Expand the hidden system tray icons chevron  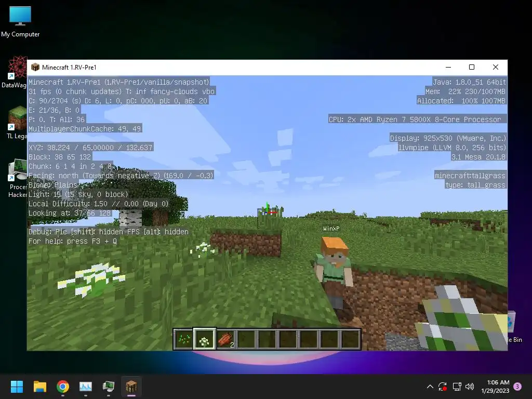(430, 387)
